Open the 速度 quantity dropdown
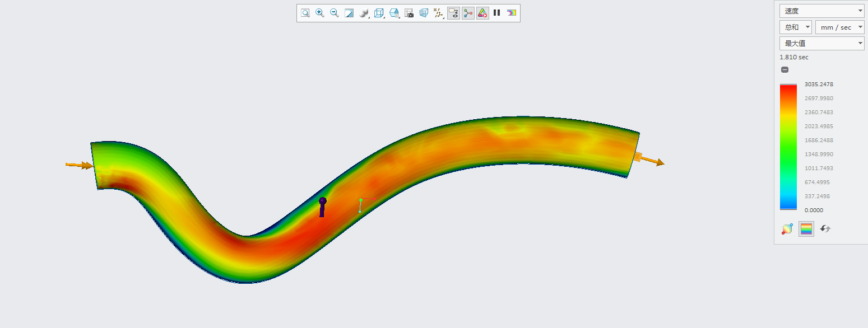The width and height of the screenshot is (868, 328). click(821, 11)
